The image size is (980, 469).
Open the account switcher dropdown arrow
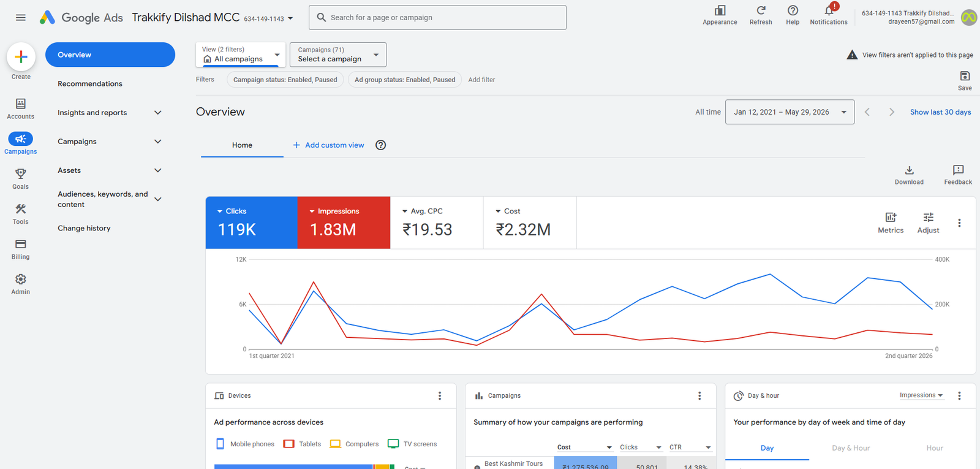click(x=290, y=18)
